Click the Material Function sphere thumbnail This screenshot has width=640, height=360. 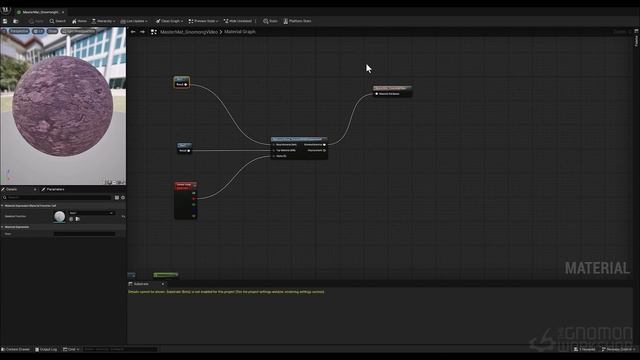(60, 216)
